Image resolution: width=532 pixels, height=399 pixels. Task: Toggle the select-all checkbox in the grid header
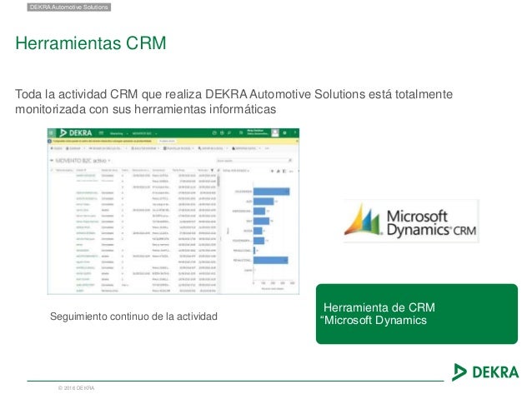(x=52, y=170)
